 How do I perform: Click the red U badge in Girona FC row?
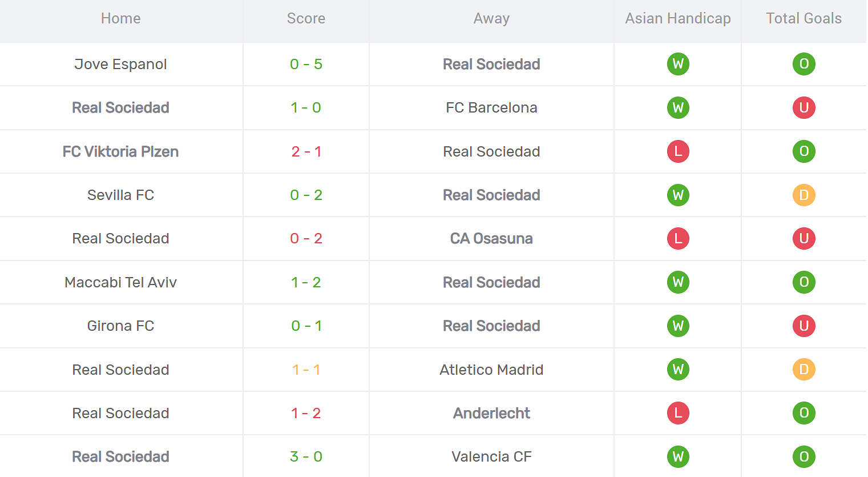pos(804,326)
